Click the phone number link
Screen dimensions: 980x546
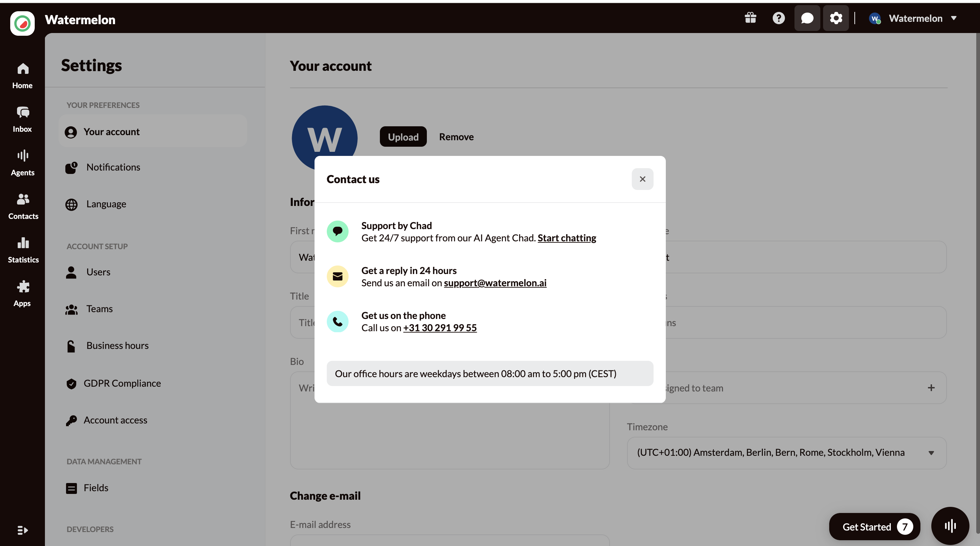[440, 327]
